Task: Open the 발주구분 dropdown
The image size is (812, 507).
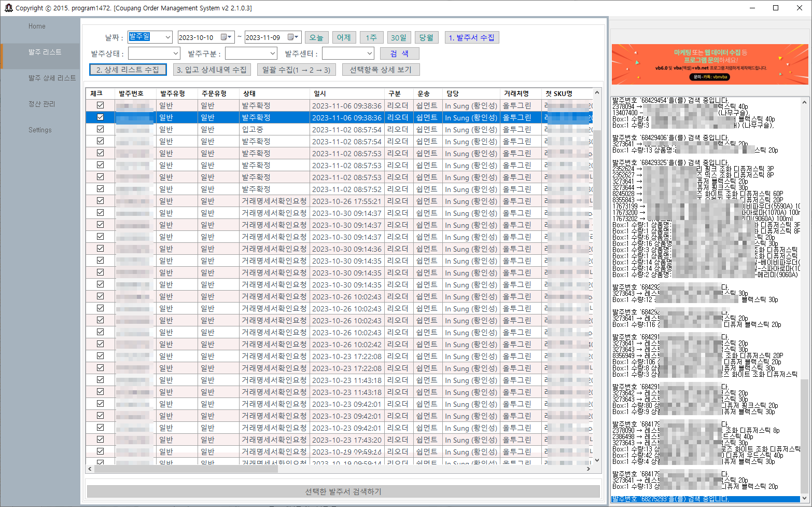Action: tap(251, 53)
